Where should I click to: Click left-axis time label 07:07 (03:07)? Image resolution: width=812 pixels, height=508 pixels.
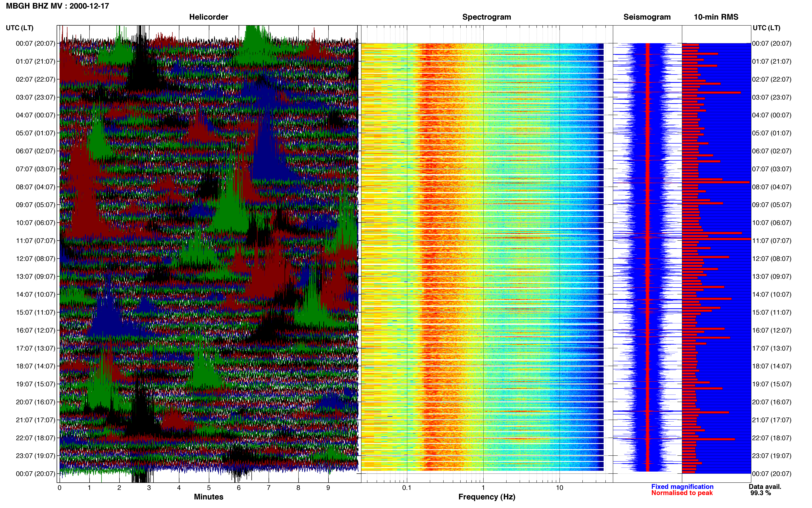click(x=35, y=169)
